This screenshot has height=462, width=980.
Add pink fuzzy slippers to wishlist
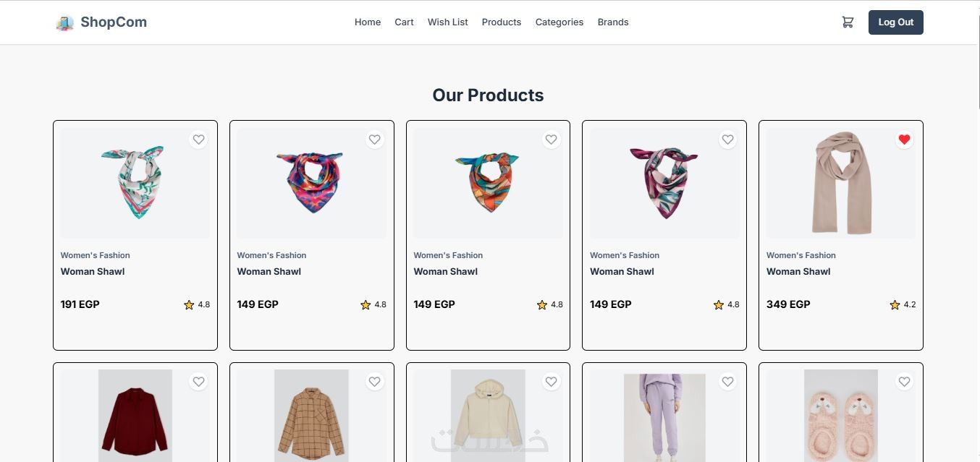904,382
